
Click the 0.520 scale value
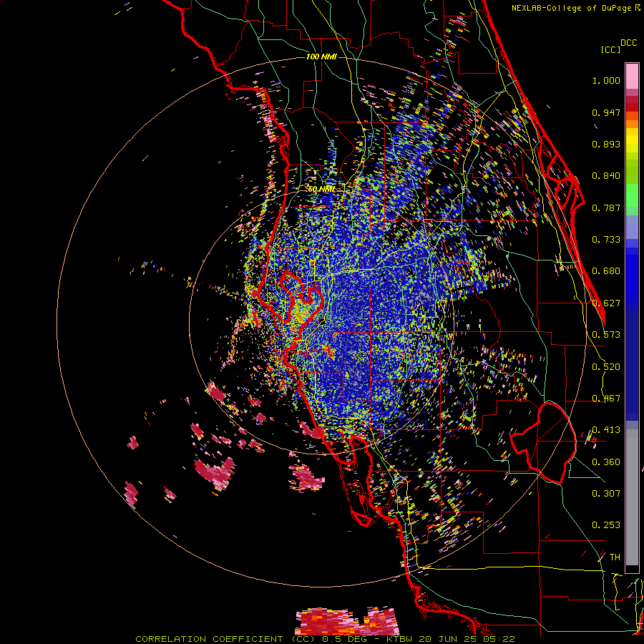[x=606, y=367]
